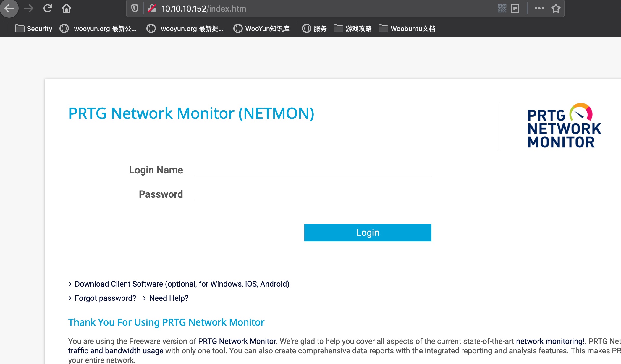
Task: Open the 服务 bookmark
Action: coord(314,29)
